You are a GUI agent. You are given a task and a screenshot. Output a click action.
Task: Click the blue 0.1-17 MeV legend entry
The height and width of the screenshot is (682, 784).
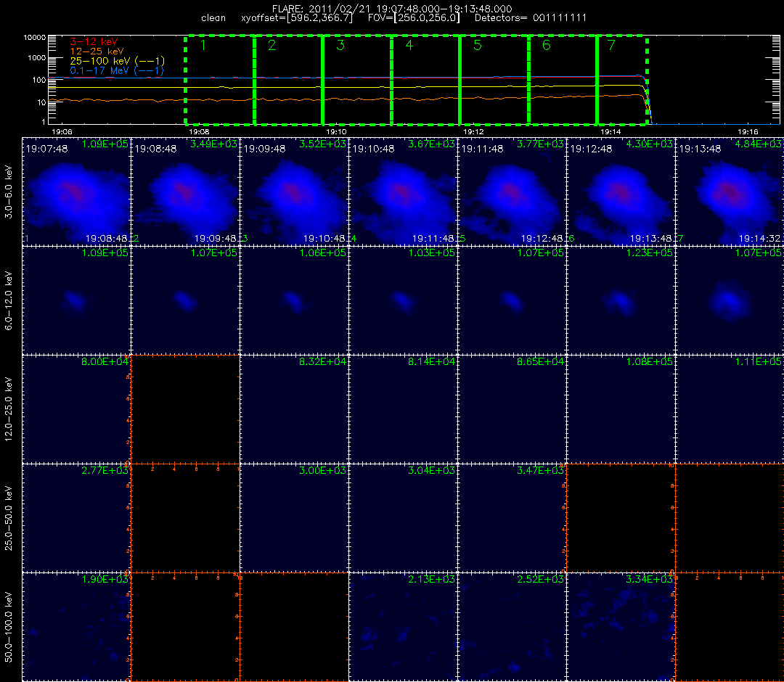tap(117, 70)
